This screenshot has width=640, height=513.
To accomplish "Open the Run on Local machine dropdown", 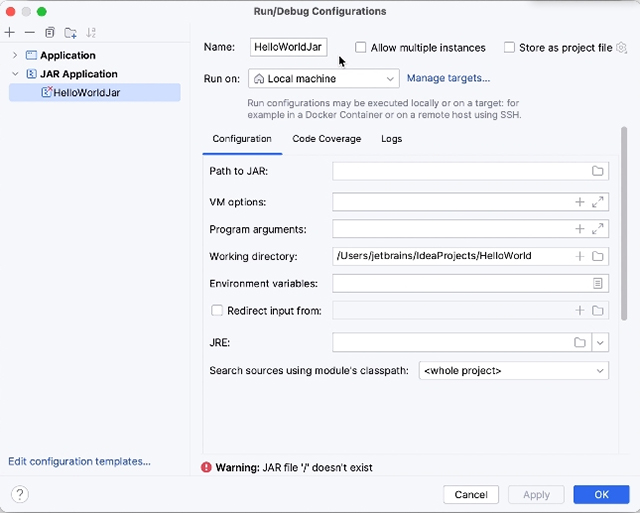I will click(x=324, y=78).
